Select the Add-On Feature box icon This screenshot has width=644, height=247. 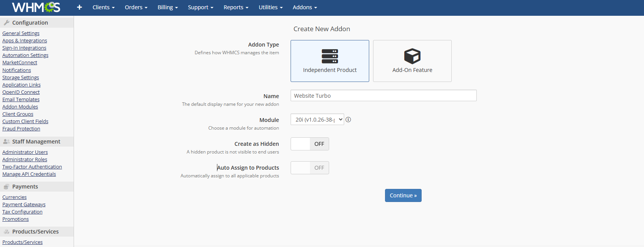[x=412, y=56]
